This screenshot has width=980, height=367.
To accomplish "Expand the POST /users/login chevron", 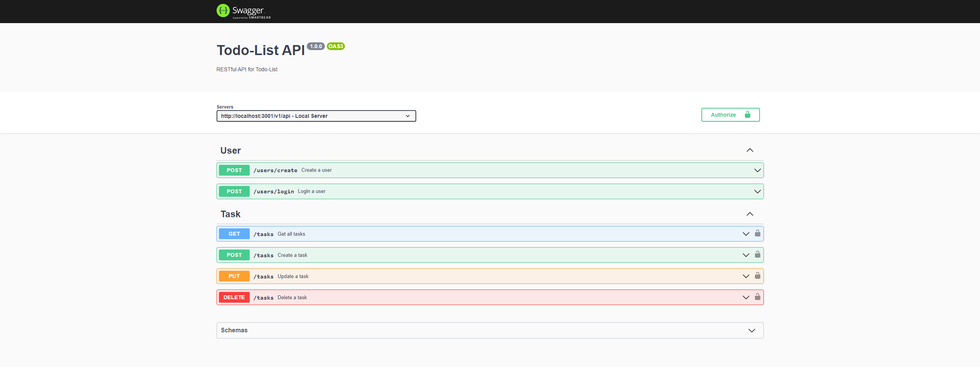I will (x=757, y=191).
